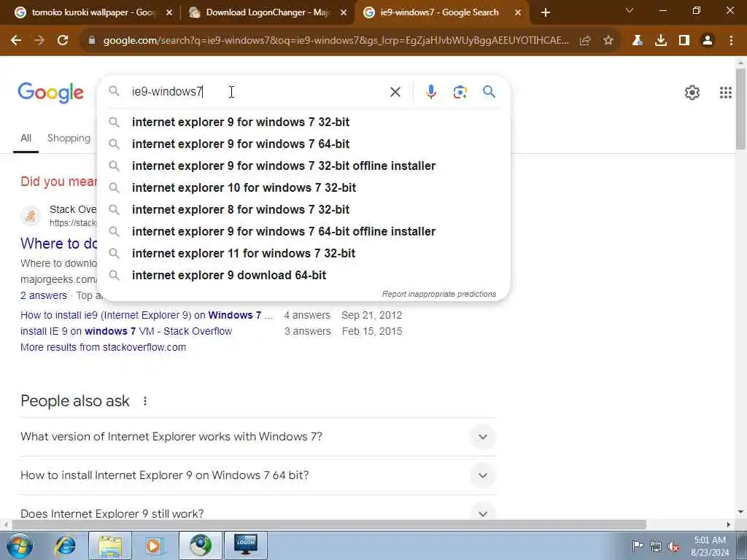Click inside the Google search input field

click(x=258, y=91)
